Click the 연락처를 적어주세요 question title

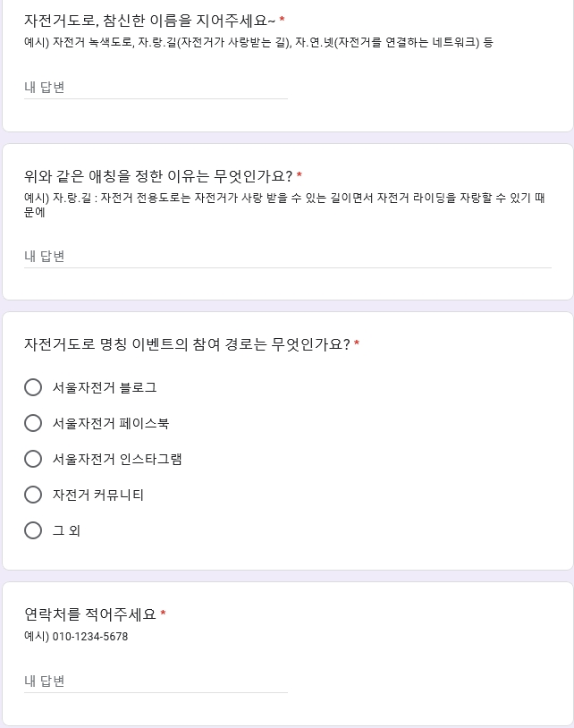coord(90,614)
